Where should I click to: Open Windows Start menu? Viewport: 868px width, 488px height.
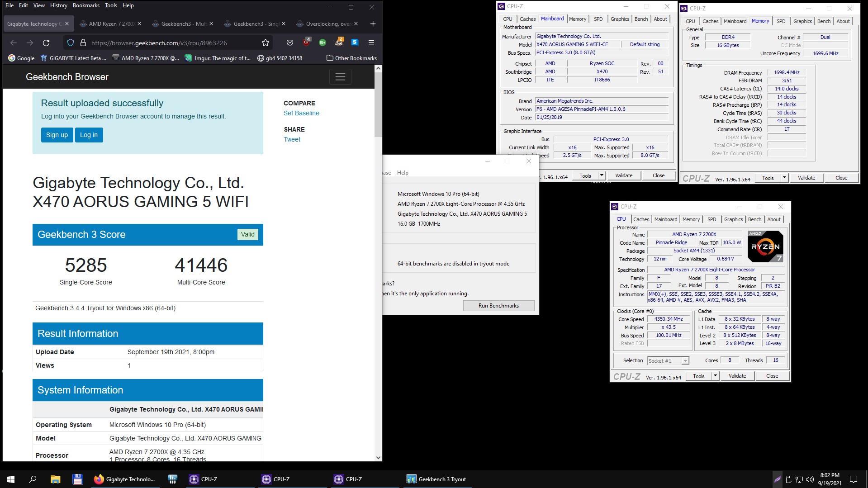[x=11, y=479]
